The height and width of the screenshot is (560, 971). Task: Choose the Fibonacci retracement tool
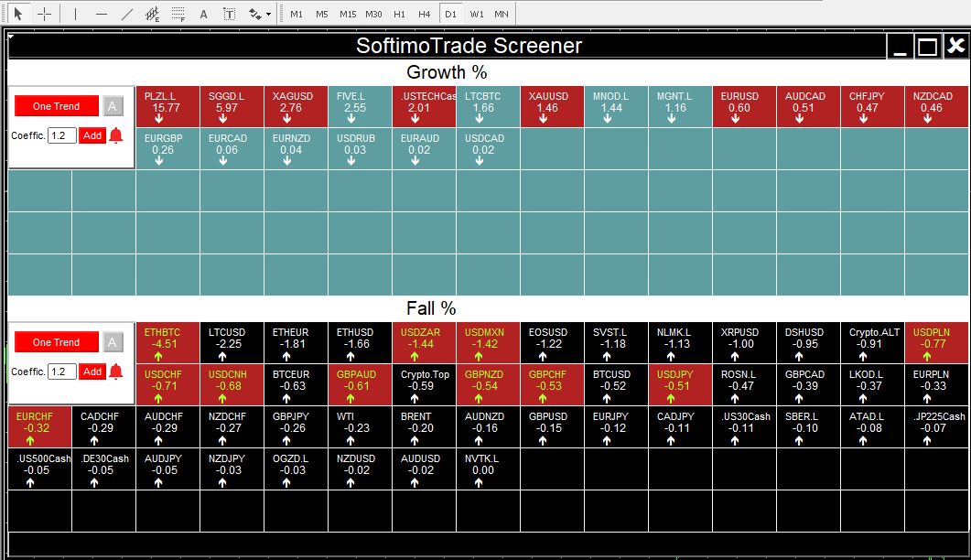click(x=178, y=14)
